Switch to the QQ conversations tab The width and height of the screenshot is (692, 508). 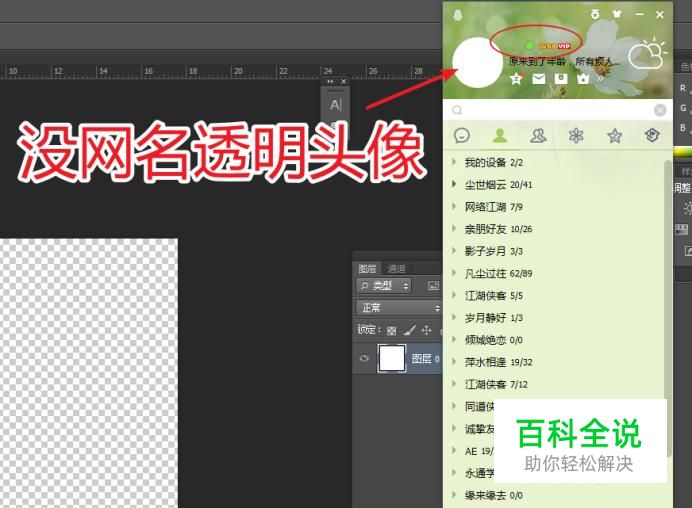(462, 135)
